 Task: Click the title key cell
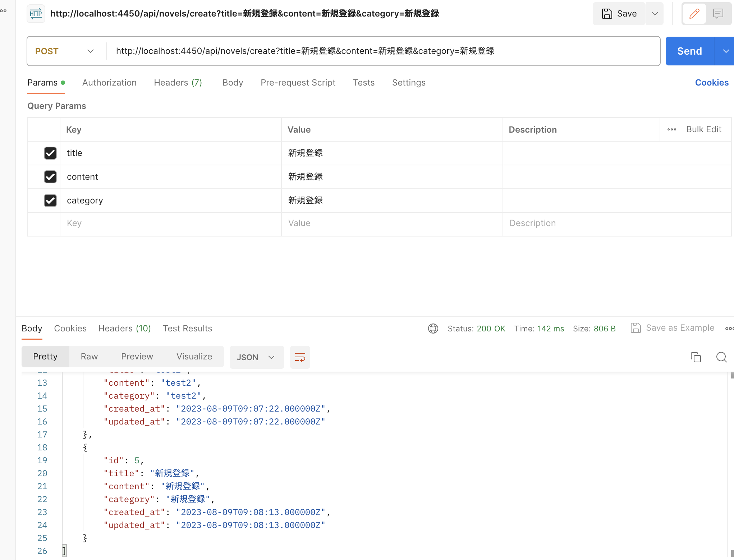coord(171,153)
